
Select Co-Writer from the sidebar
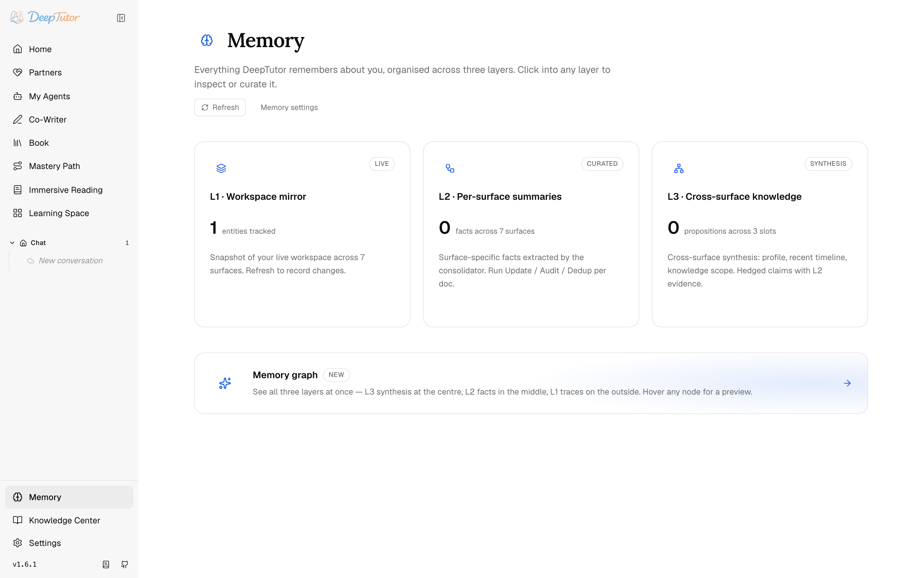tap(69, 120)
